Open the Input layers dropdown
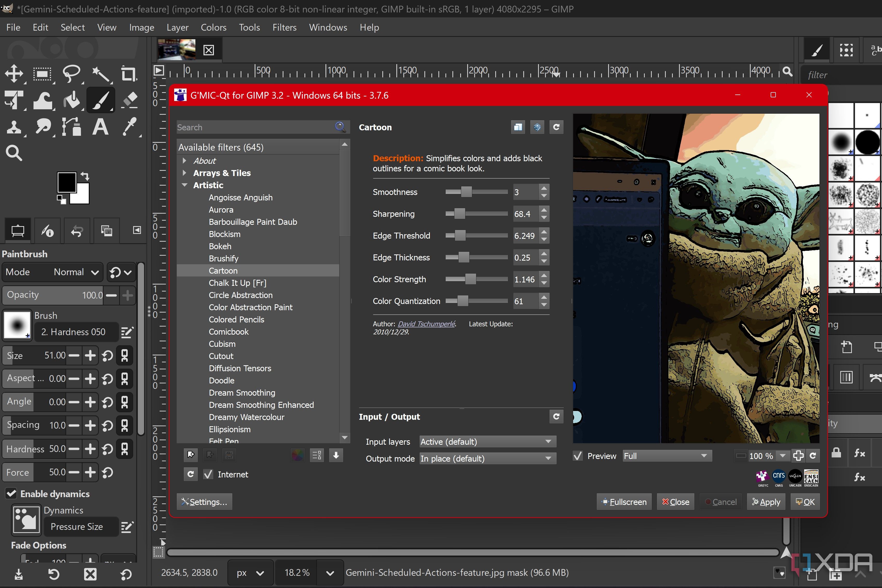Image resolution: width=882 pixels, height=588 pixels. tap(487, 441)
